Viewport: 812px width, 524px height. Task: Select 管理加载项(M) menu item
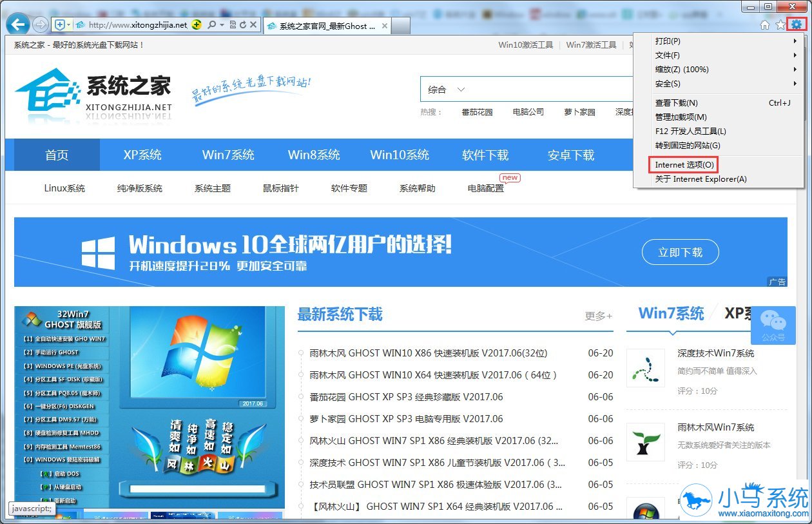tap(719, 117)
